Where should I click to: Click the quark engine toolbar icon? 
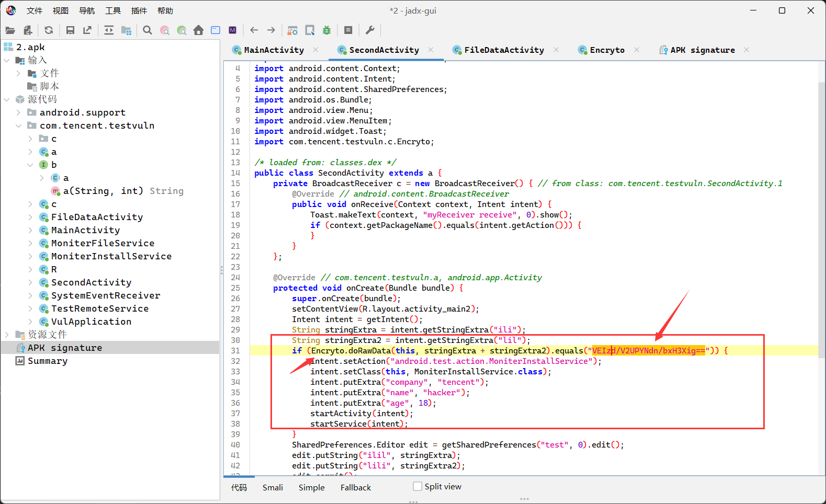click(x=310, y=30)
